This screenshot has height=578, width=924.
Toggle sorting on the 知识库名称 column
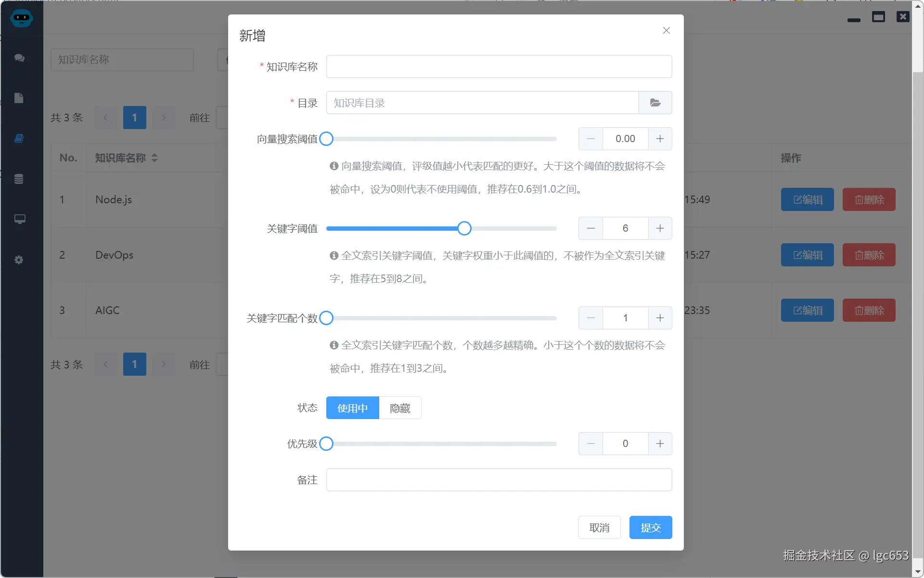155,158
